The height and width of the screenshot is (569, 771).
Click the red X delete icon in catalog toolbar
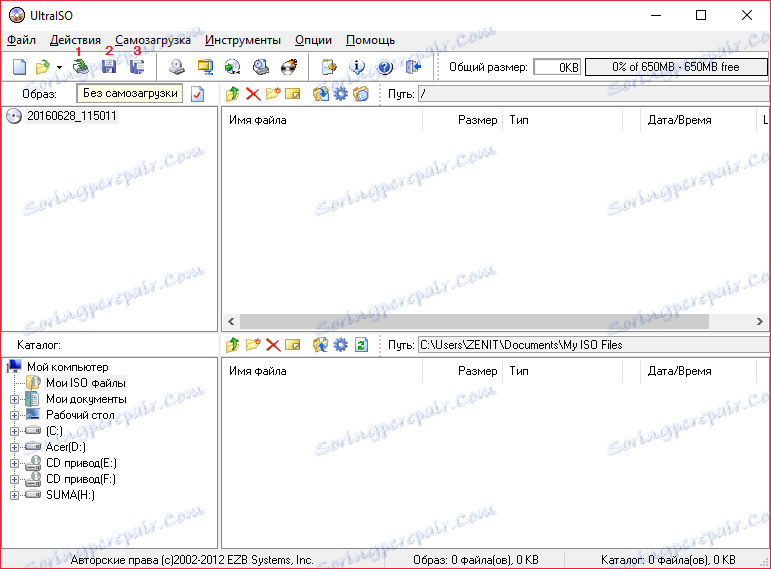[273, 345]
